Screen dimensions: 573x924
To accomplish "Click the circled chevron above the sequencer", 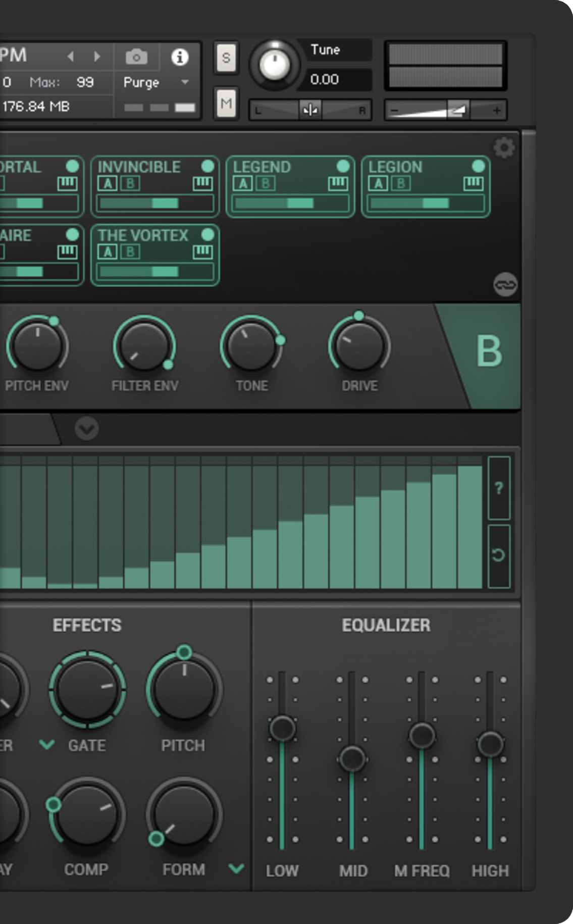I will click(87, 429).
